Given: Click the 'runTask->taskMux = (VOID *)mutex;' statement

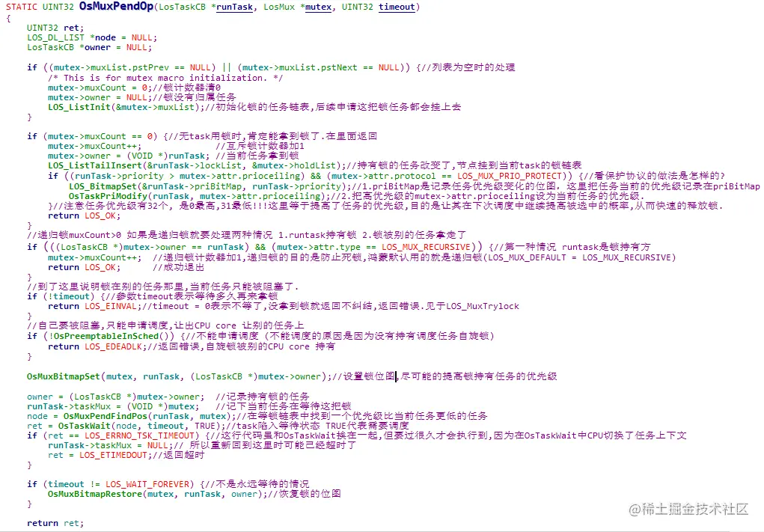Looking at the screenshot, I should [113, 406].
